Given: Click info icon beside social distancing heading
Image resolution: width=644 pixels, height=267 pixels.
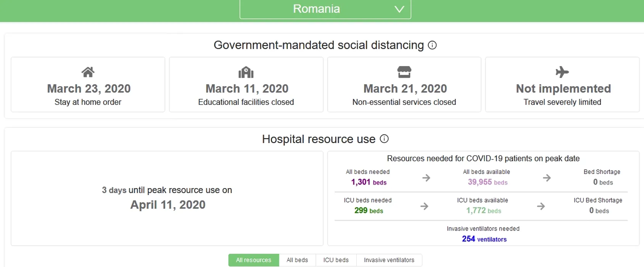Looking at the screenshot, I should pos(432,45).
